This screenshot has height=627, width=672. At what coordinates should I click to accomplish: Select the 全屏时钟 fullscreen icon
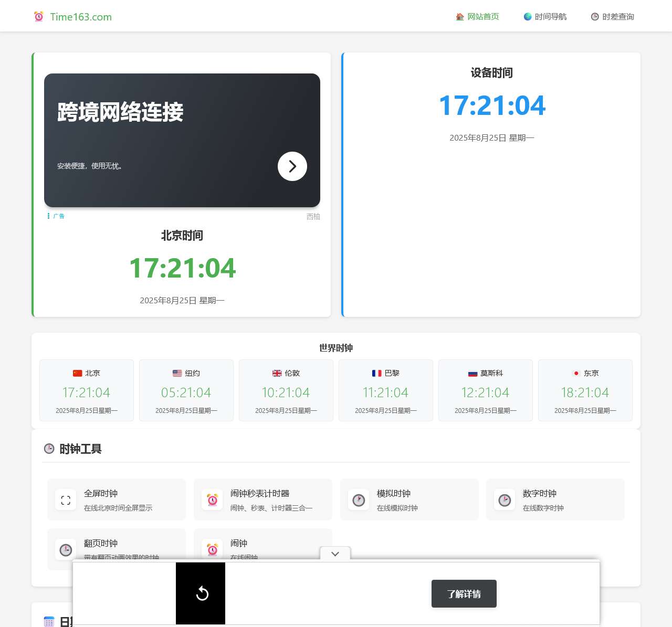[65, 500]
